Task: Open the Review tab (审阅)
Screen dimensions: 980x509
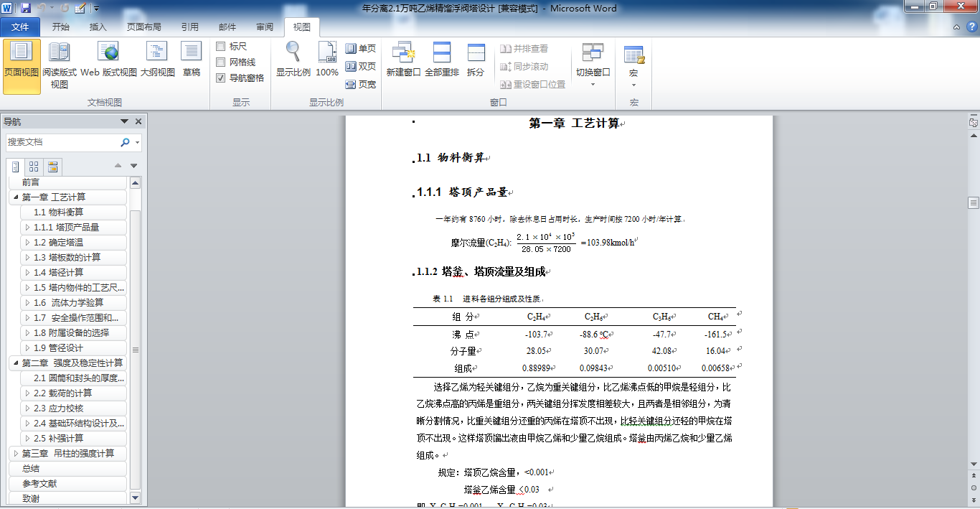Action: tap(264, 27)
